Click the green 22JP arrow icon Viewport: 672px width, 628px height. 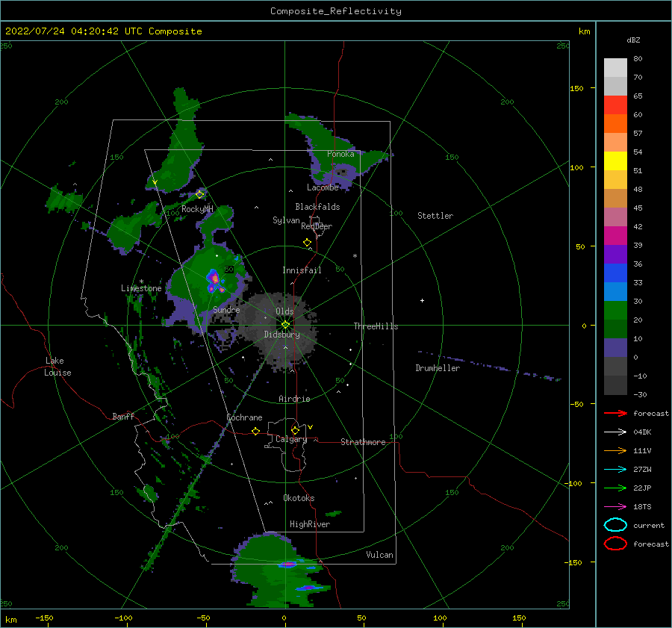(x=615, y=488)
